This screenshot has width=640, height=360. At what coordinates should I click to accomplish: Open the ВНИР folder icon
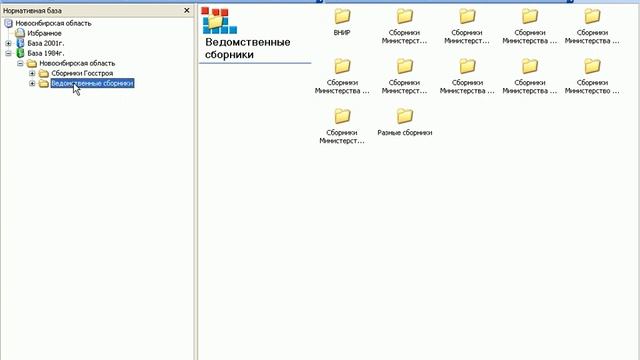coord(342,17)
